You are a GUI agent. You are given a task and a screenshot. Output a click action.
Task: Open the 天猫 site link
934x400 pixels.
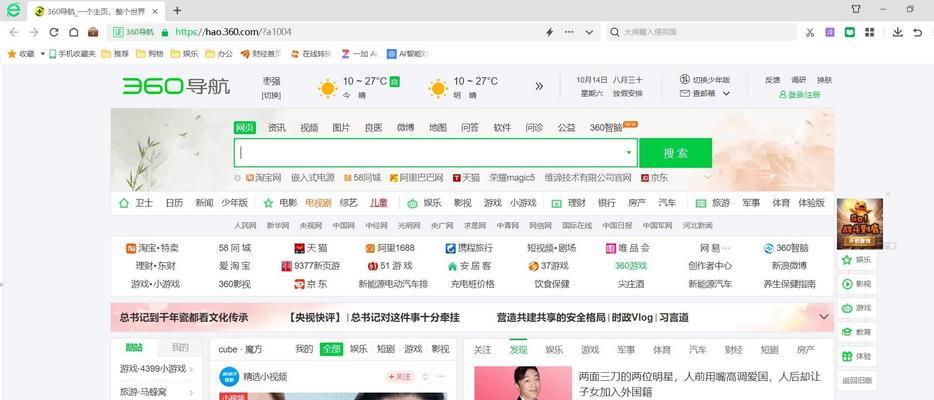[311, 248]
